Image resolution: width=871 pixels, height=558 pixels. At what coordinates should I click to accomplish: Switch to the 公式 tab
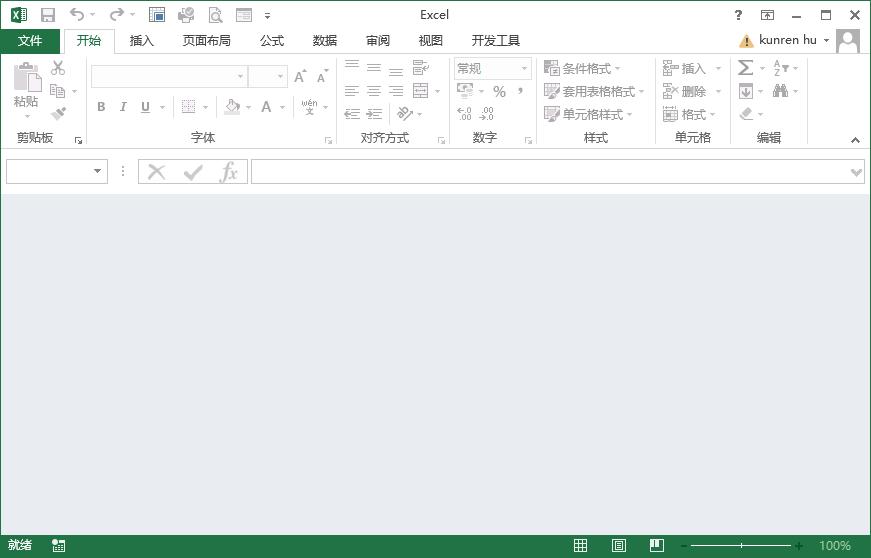click(x=272, y=41)
